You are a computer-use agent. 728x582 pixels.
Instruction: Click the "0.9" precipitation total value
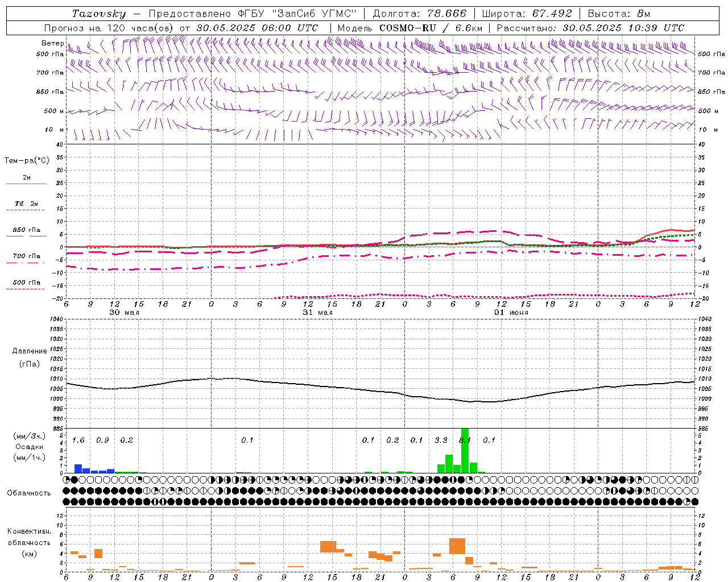coord(102,440)
